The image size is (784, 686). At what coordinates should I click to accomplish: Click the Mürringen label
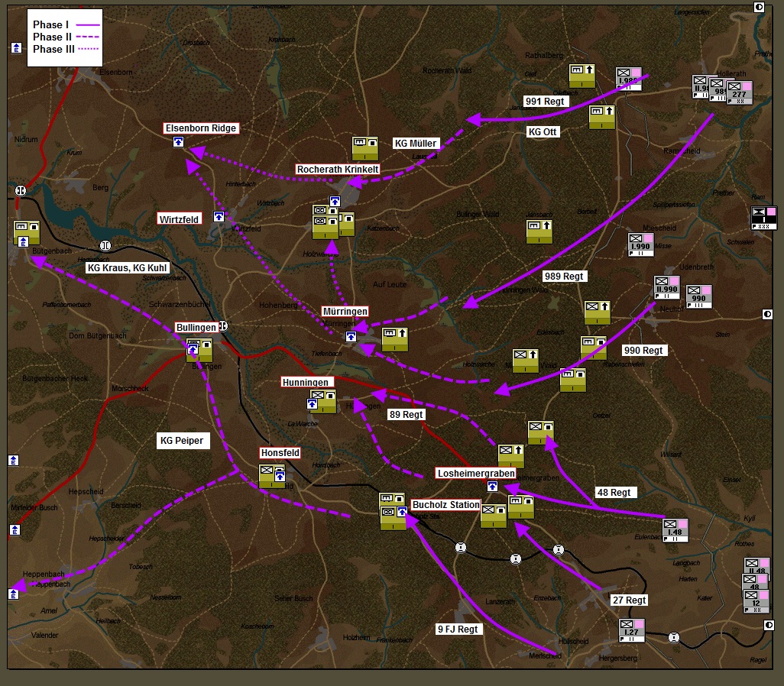pyautogui.click(x=345, y=312)
